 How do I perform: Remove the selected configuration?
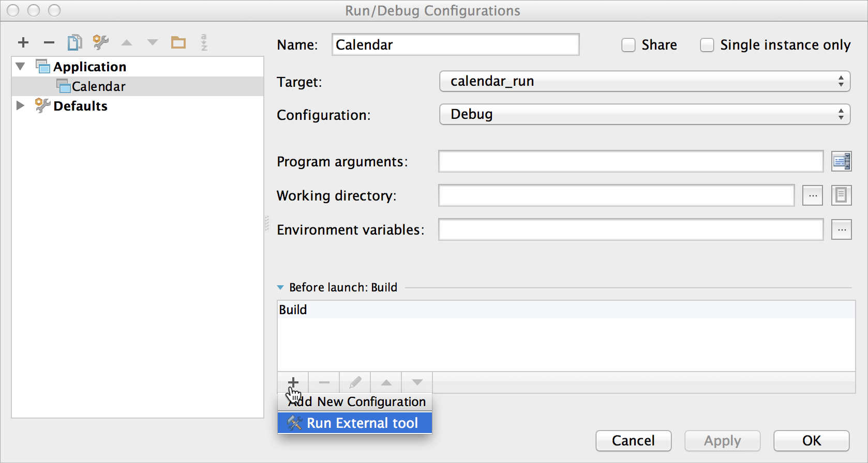(x=49, y=42)
